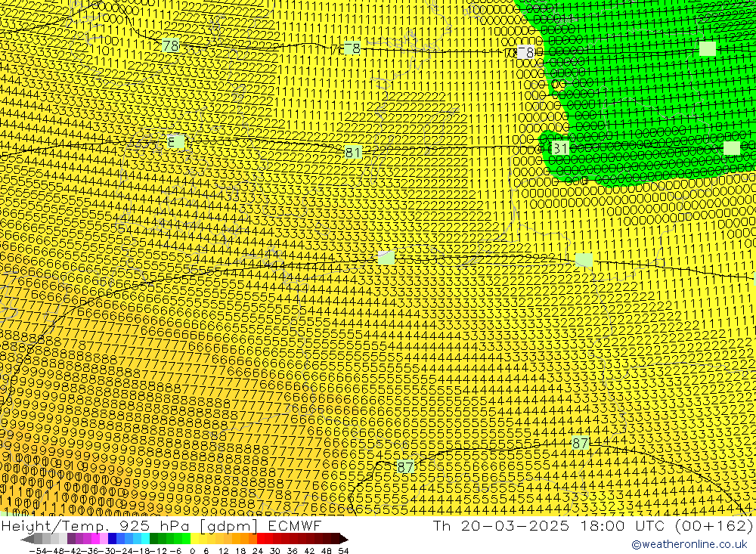
Task: Select the '-30' label under the temperature scale
Action: 107,551
